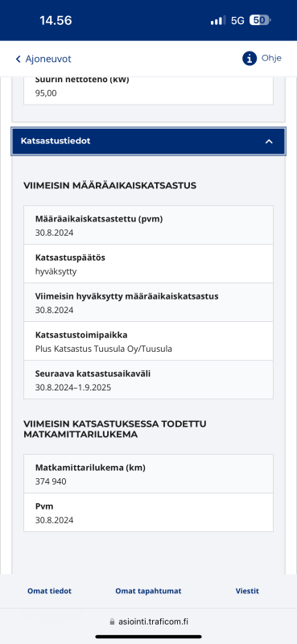
Task: Click the Katsastustiedot header bar
Action: point(148,142)
